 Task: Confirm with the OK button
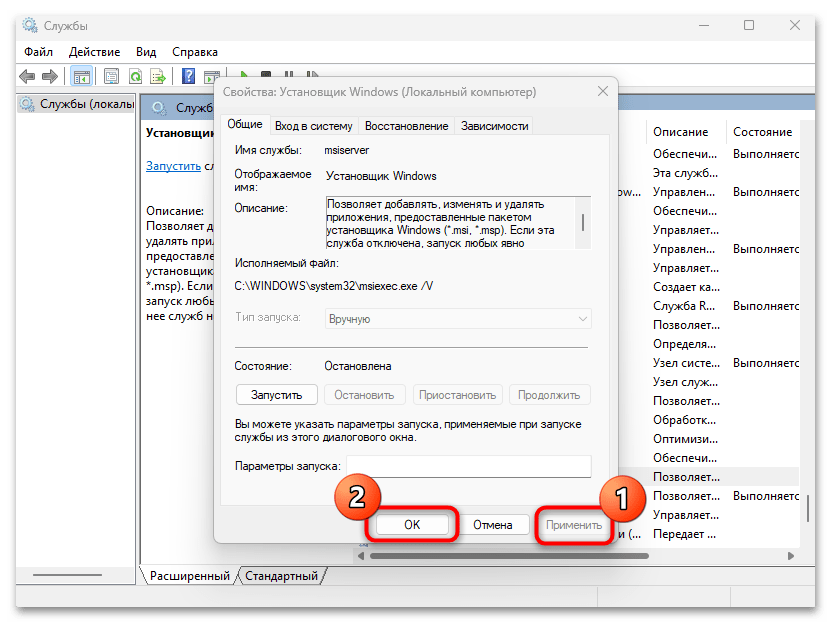coord(412,524)
